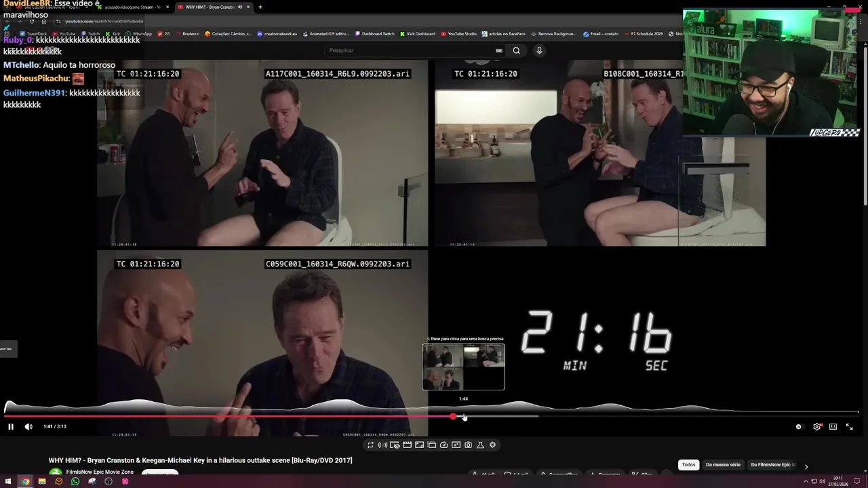This screenshot has height=488, width=868.
Task: Open the on-screen keyboard icon in search
Action: [499, 50]
